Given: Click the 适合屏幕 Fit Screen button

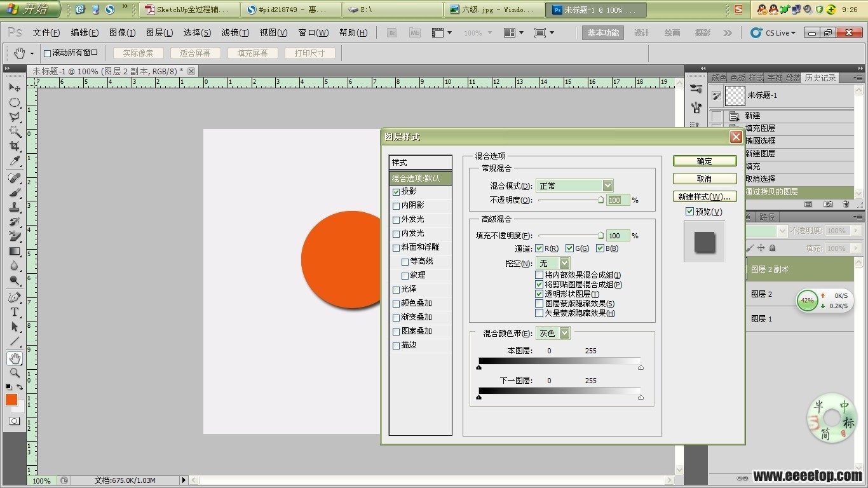Looking at the screenshot, I should click(195, 53).
